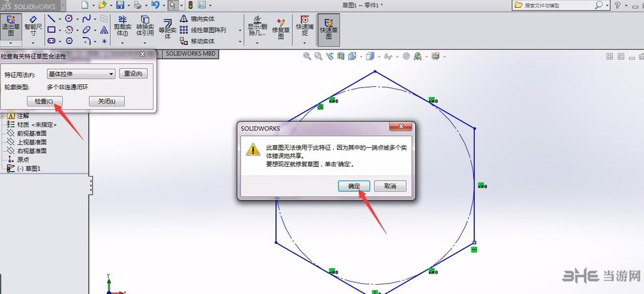Click the 检查(C) button
Image resolution: width=644 pixels, height=294 pixels.
pos(45,101)
